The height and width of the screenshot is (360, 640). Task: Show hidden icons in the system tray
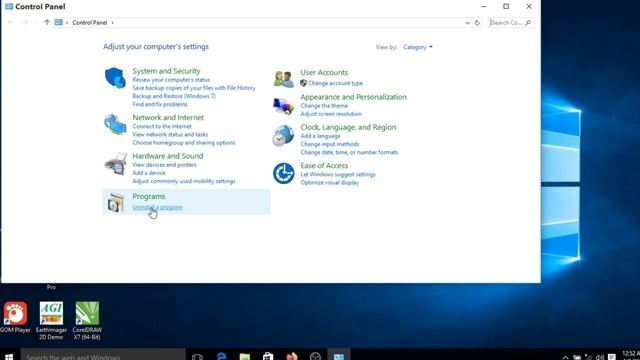coord(565,357)
